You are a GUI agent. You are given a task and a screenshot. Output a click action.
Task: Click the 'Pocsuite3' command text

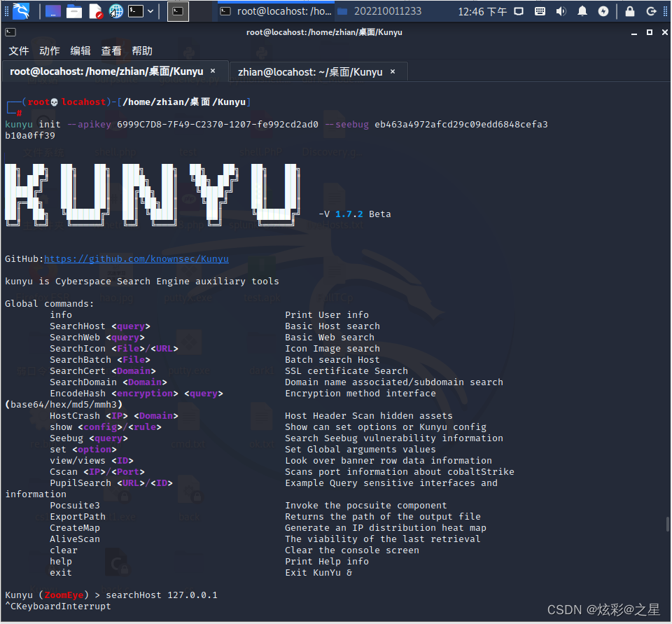75,505
